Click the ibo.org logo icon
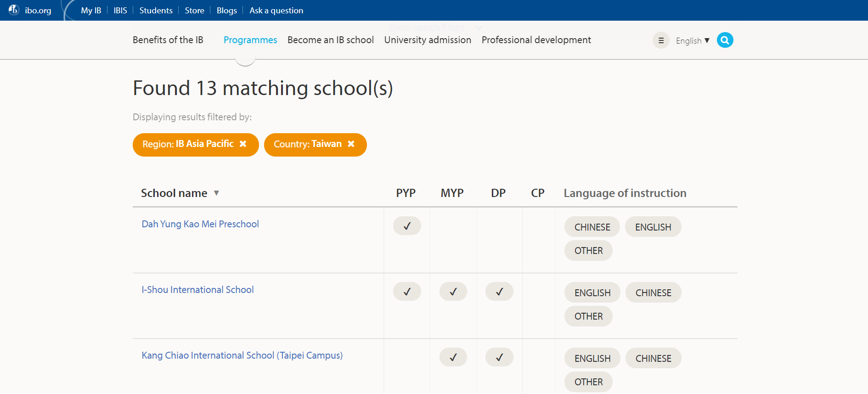 [14, 10]
